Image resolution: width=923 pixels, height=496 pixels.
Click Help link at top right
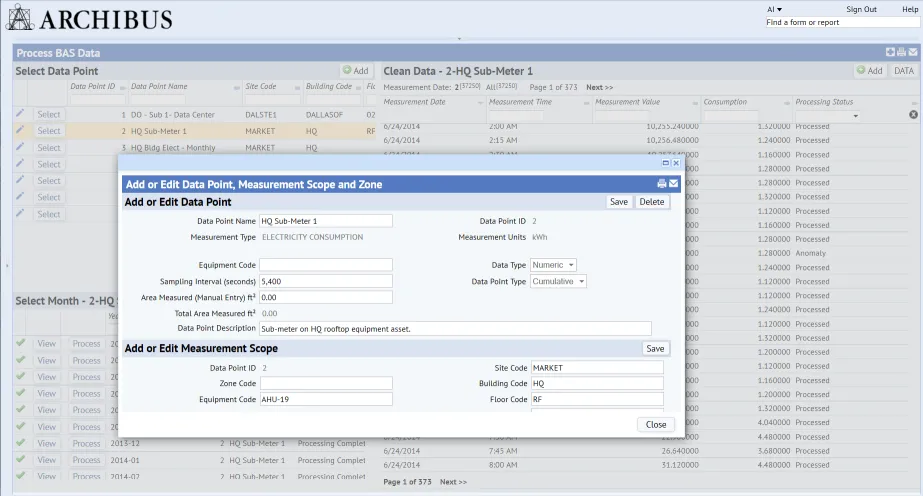910,9
